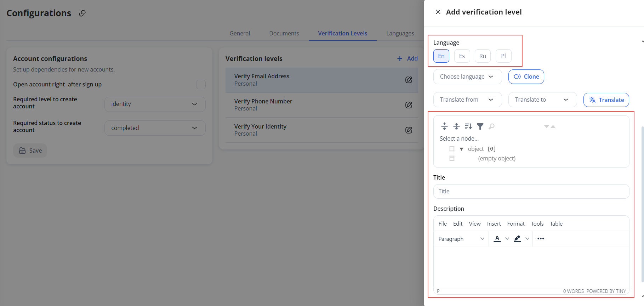This screenshot has width=644, height=306.
Task: Collapse the object node triangle
Action: point(461,149)
